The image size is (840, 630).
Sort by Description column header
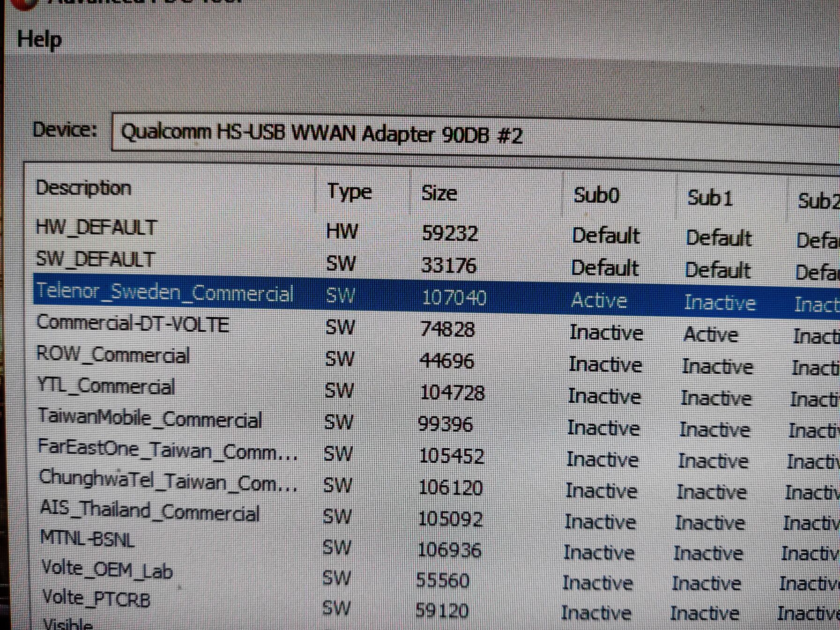point(83,188)
